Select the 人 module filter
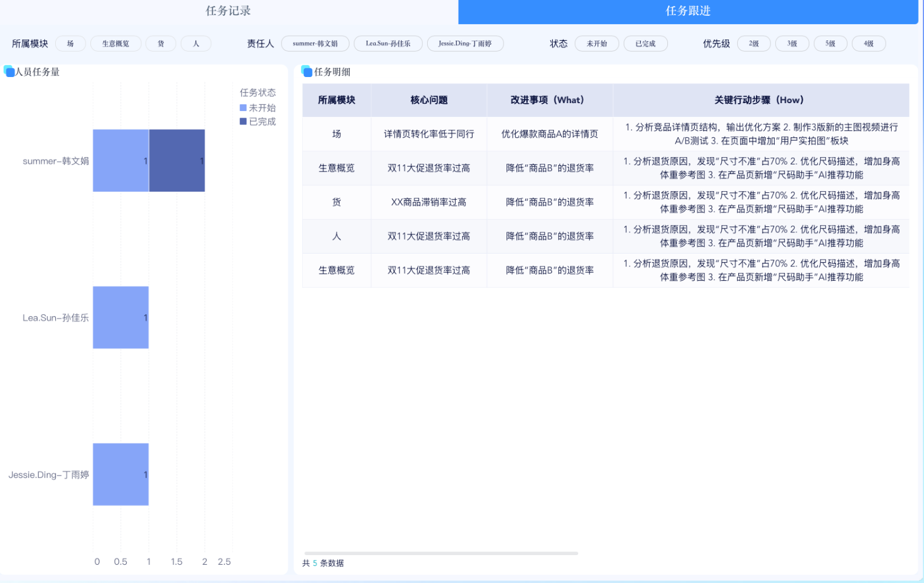This screenshot has width=924, height=583. pyautogui.click(x=195, y=43)
